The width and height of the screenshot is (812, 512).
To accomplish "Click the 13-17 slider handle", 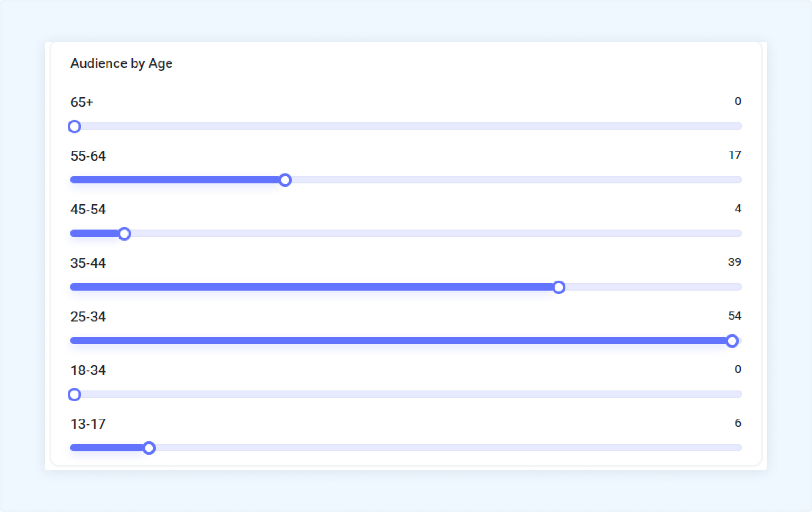I will pos(149,448).
